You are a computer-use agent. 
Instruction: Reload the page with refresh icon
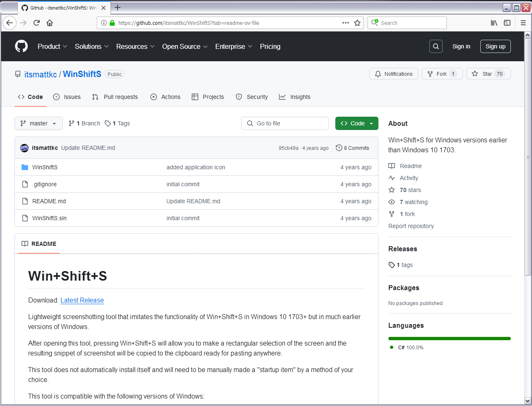(x=36, y=23)
